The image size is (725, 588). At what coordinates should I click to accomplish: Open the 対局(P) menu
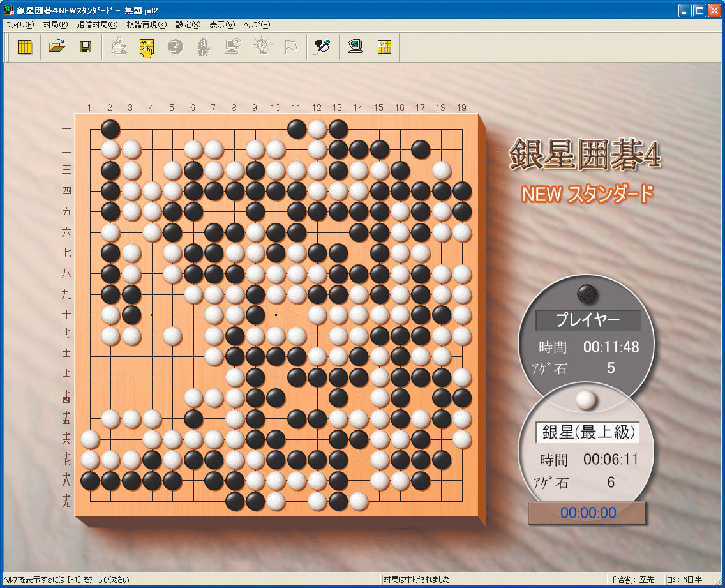(x=56, y=25)
